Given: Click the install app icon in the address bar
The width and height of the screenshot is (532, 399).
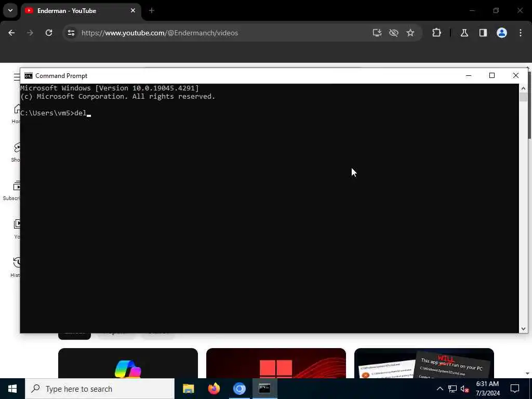Looking at the screenshot, I should click(x=377, y=33).
